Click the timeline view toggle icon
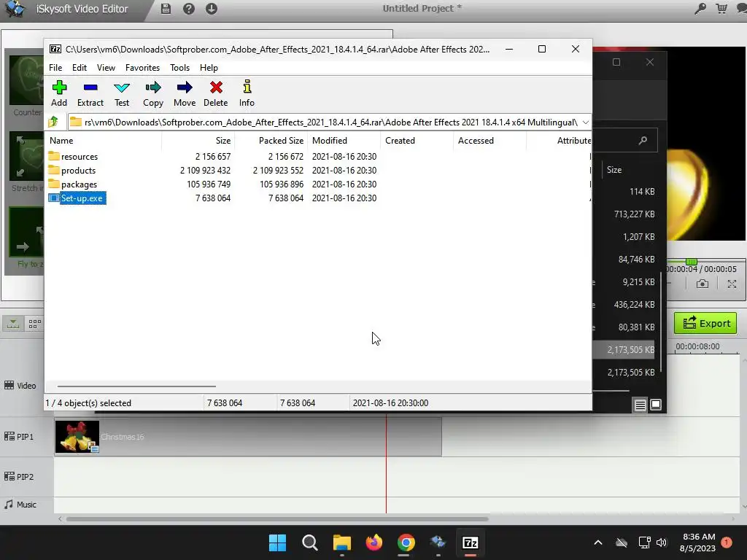The width and height of the screenshot is (747, 560). 13,324
